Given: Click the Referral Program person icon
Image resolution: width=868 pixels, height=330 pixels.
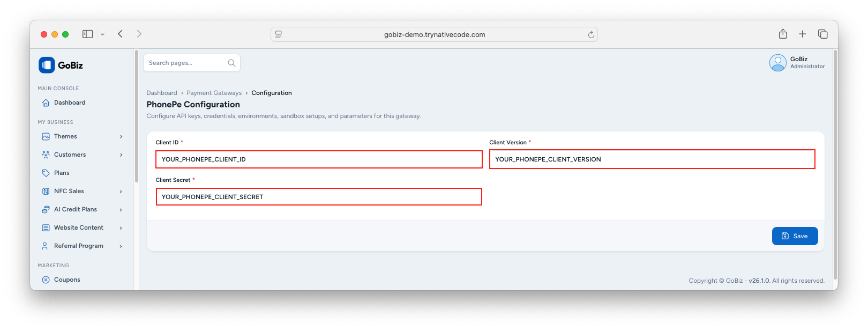Looking at the screenshot, I should pyautogui.click(x=46, y=246).
